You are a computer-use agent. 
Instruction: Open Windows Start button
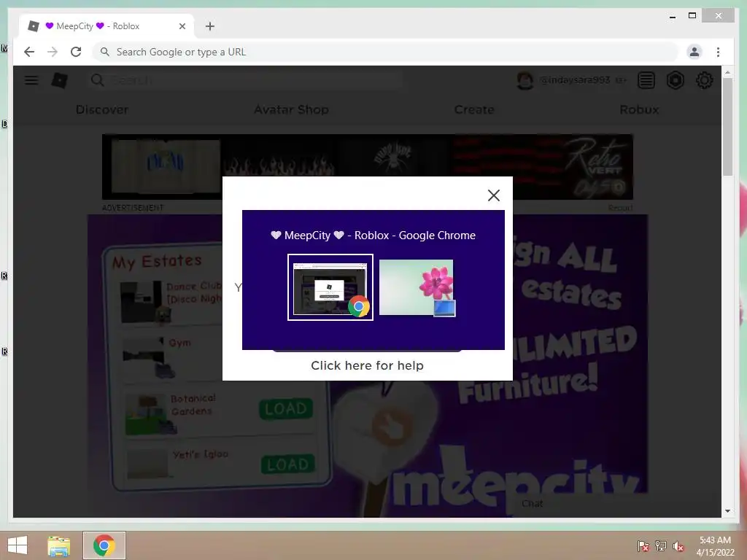18,545
